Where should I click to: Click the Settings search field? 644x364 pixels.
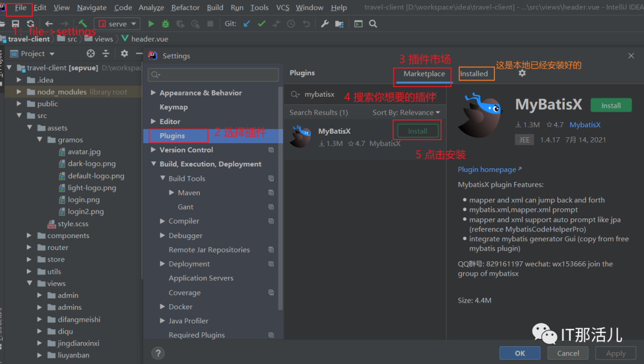click(213, 75)
